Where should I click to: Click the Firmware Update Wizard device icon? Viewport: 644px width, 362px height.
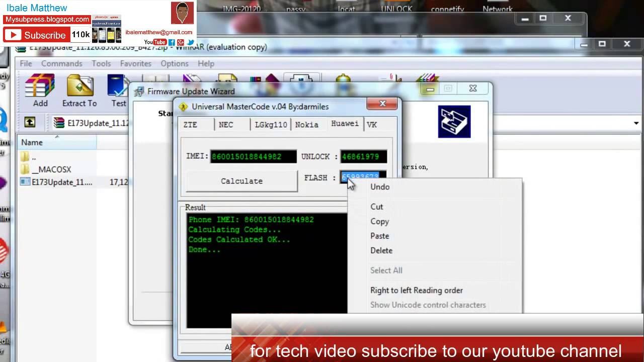pyautogui.click(x=454, y=121)
